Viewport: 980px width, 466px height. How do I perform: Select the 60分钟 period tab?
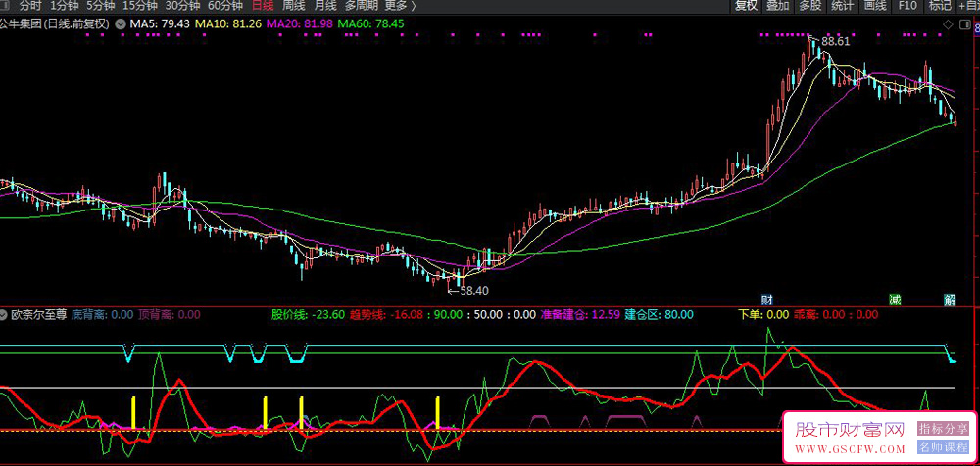(x=225, y=6)
